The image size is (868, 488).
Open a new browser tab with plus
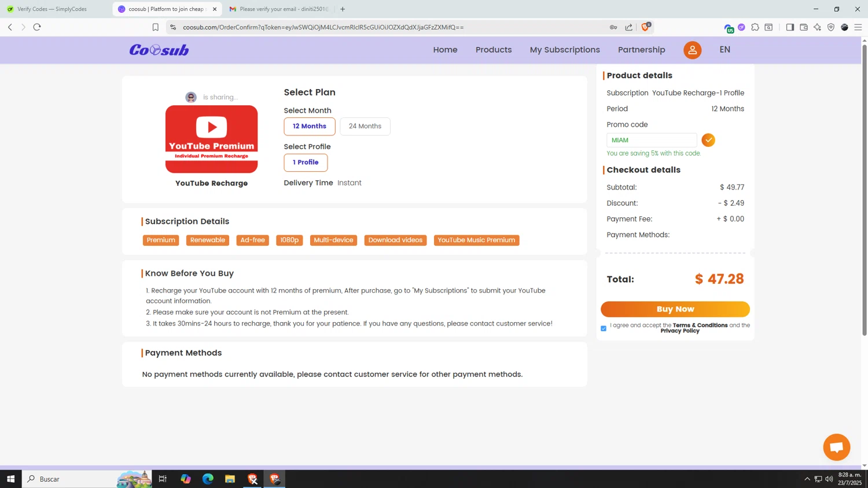343,9
